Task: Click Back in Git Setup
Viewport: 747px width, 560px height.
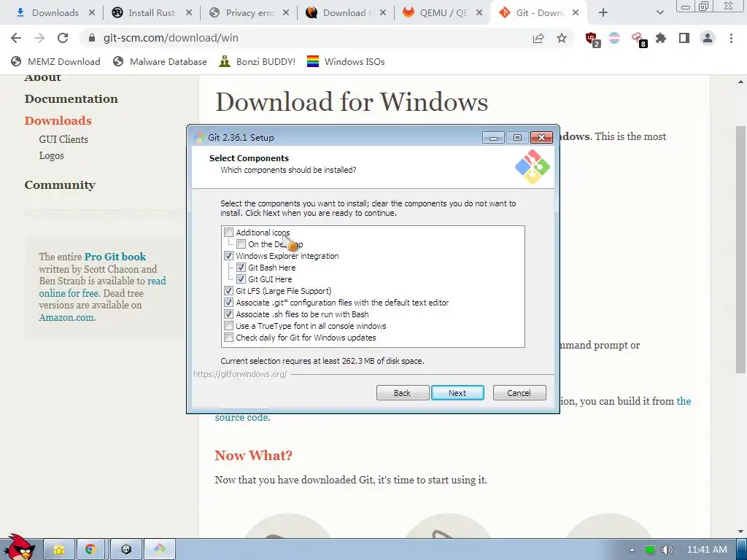Action: pos(403,393)
